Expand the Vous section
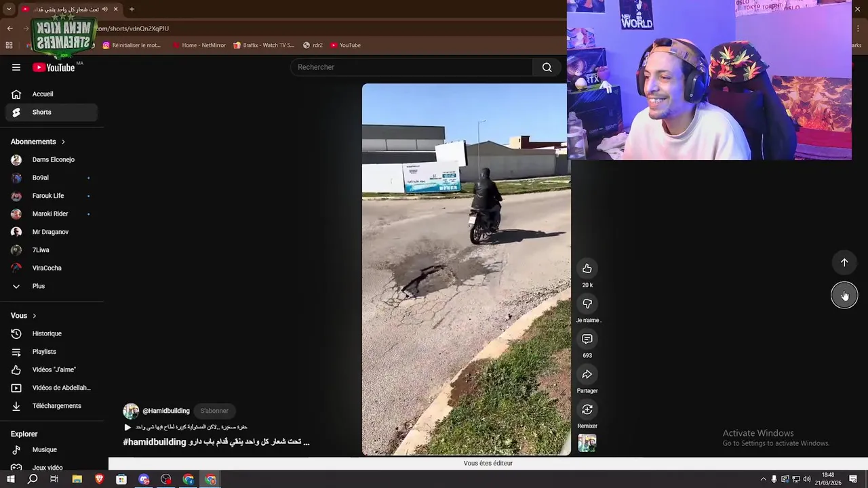 [x=24, y=316]
